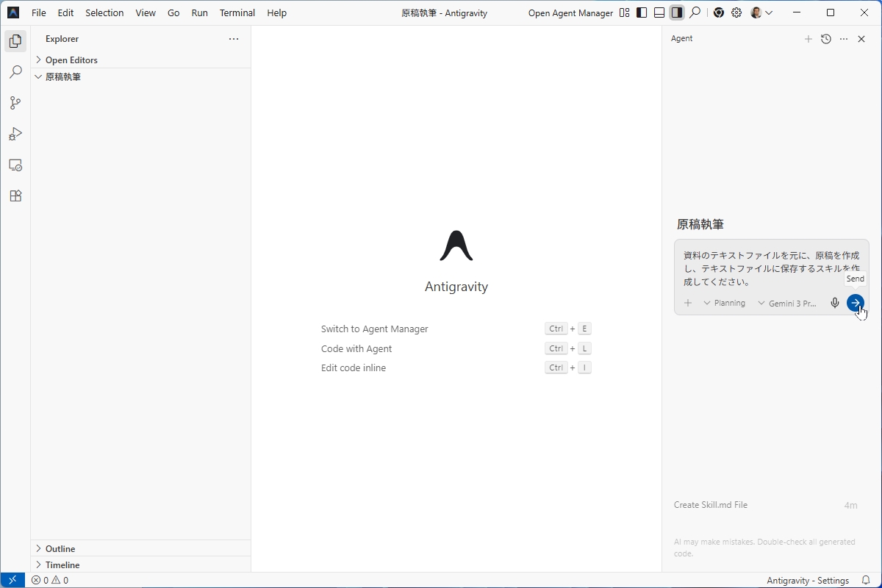Open the Gemini 3 Pro model dropdown
The width and height of the screenshot is (882, 588).
(787, 303)
